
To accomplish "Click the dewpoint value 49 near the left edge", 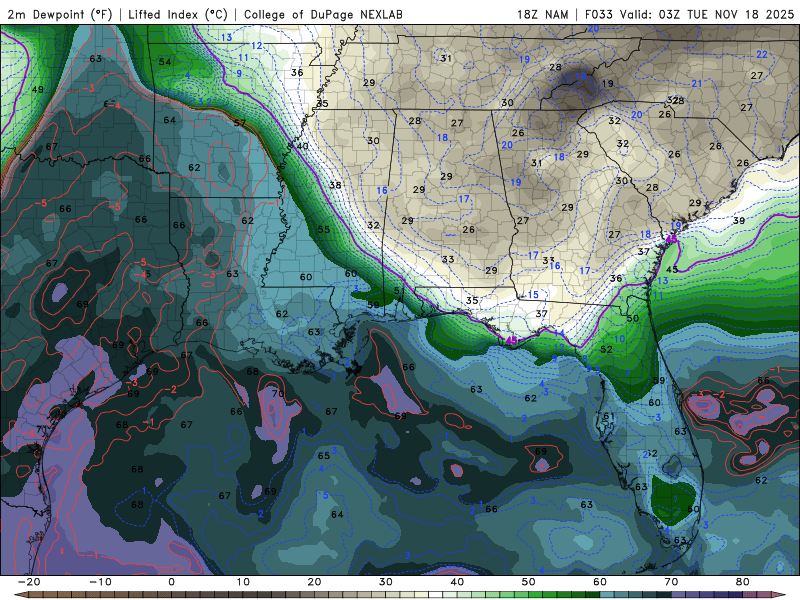I will tap(37, 89).
